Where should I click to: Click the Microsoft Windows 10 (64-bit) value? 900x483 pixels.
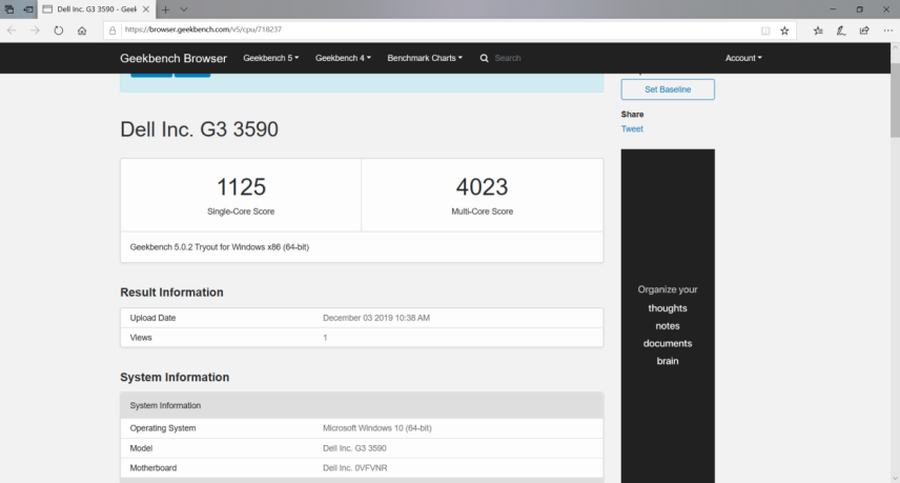pyautogui.click(x=377, y=428)
